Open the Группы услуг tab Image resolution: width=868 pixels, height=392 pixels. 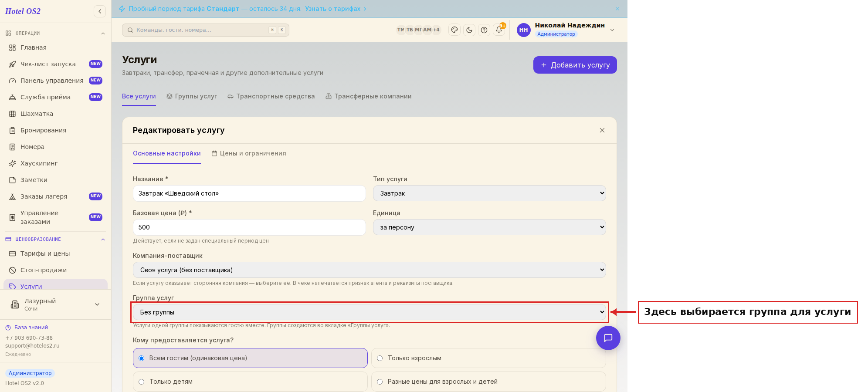[x=192, y=96]
